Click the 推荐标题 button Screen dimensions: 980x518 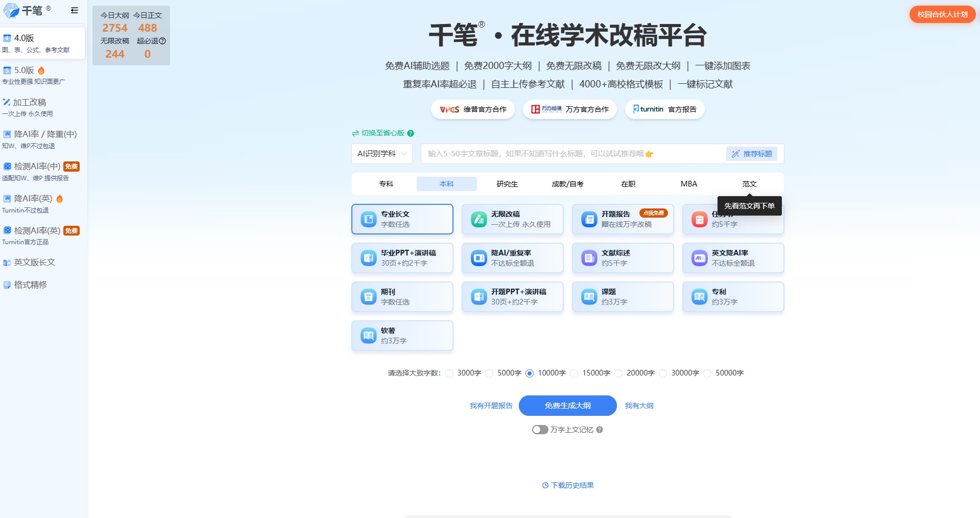[x=752, y=154]
